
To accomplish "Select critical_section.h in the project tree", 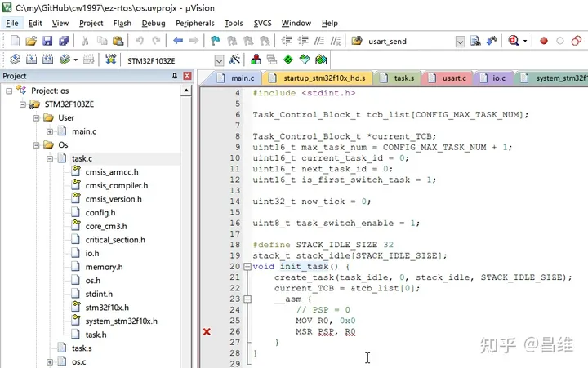I will pyautogui.click(x=115, y=240).
